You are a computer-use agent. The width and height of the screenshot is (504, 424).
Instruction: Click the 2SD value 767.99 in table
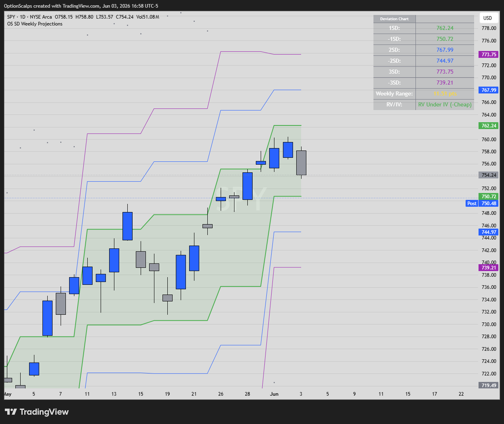tap(445, 50)
